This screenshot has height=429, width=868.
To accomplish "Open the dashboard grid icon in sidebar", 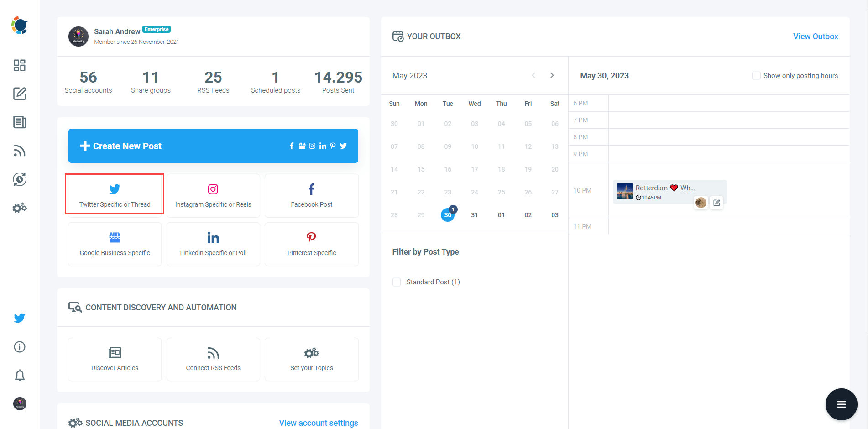I will (19, 65).
